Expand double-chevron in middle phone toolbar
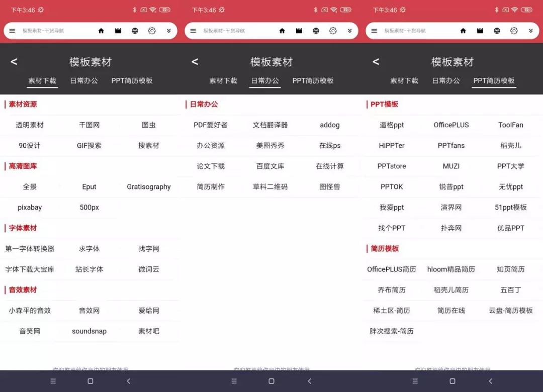 coord(350,31)
